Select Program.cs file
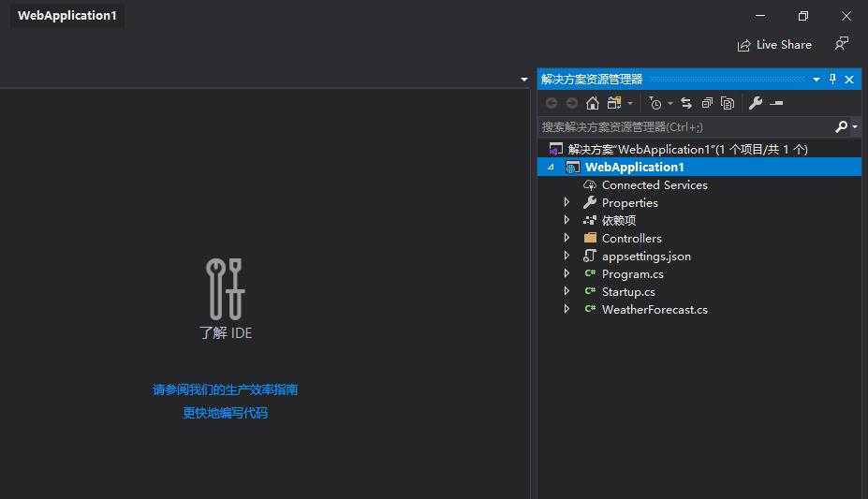The width and height of the screenshot is (868, 499). 632,273
